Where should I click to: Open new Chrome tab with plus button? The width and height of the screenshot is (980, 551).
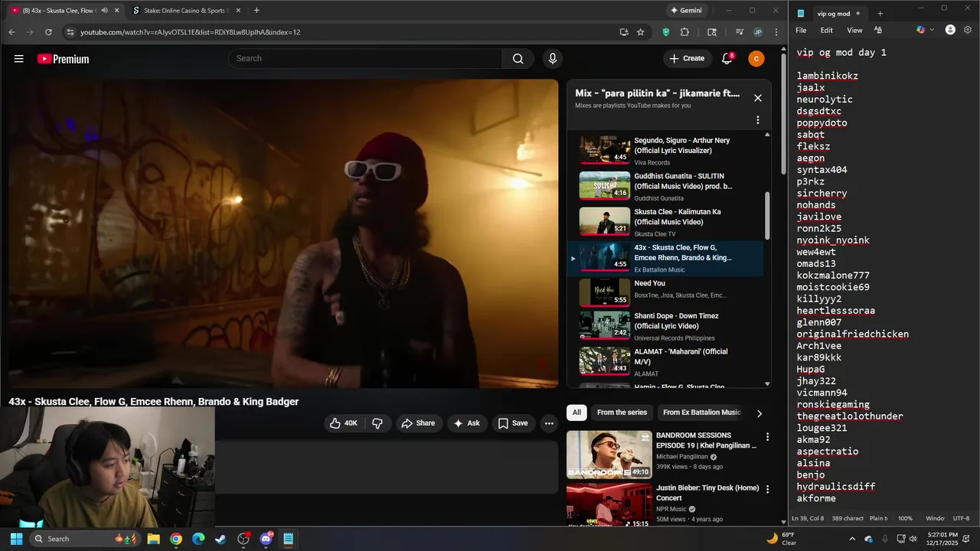coord(256,11)
